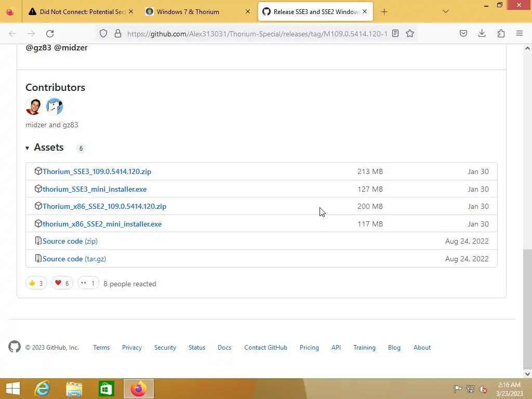
Task: Click the muted volume tray icon
Action: 483,389
